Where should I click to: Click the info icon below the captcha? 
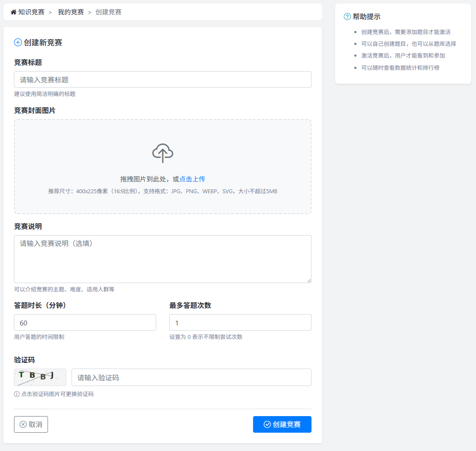17,394
